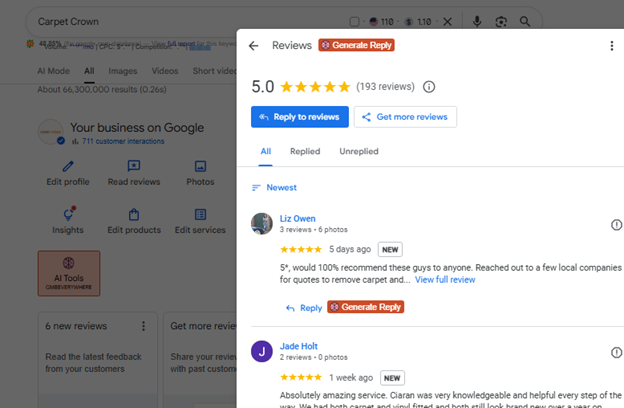This screenshot has width=624, height=408.
Task: Open the 6 new reviews card menu
Action: (x=143, y=326)
